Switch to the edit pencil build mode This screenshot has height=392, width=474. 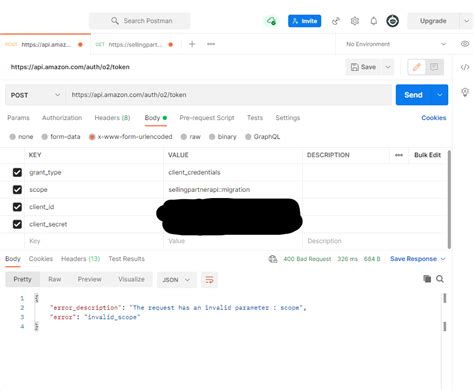[x=417, y=67]
